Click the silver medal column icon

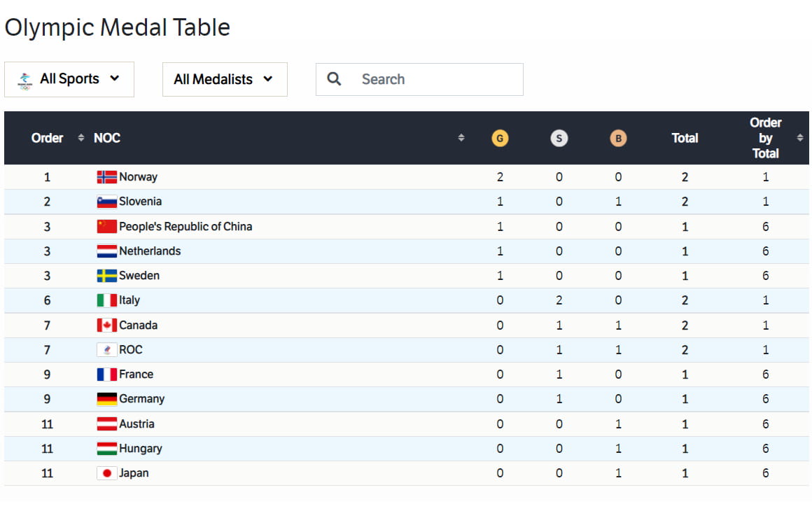(559, 138)
